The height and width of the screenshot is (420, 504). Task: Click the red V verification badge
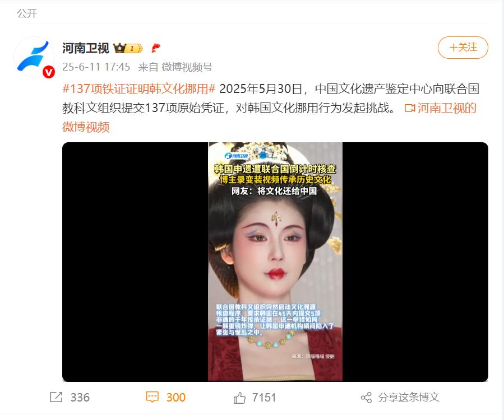(x=49, y=72)
